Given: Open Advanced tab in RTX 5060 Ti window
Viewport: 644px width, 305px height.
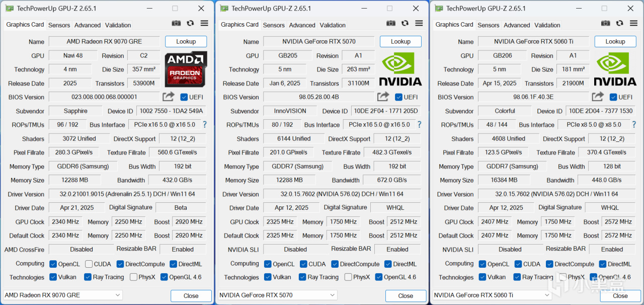Looking at the screenshot, I should 517,25.
